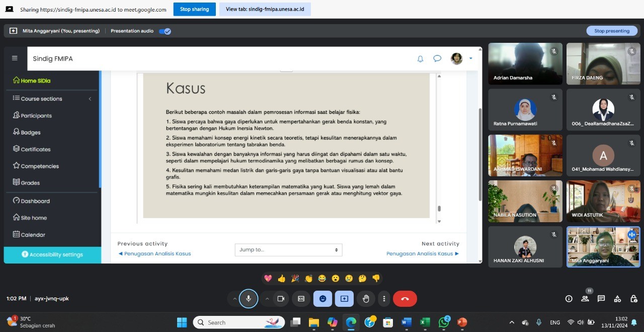Expand the user profile menu arrow
The height and width of the screenshot is (332, 644).
[471, 58]
